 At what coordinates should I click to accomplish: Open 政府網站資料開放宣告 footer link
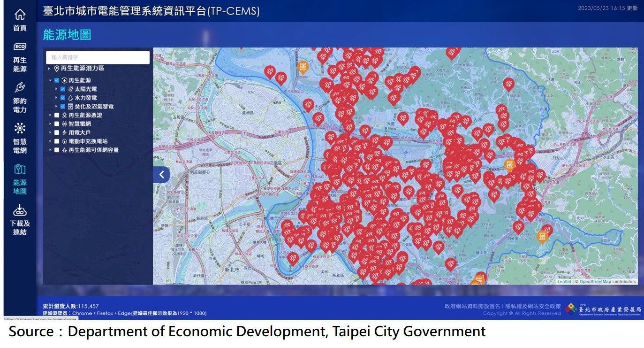[473, 306]
